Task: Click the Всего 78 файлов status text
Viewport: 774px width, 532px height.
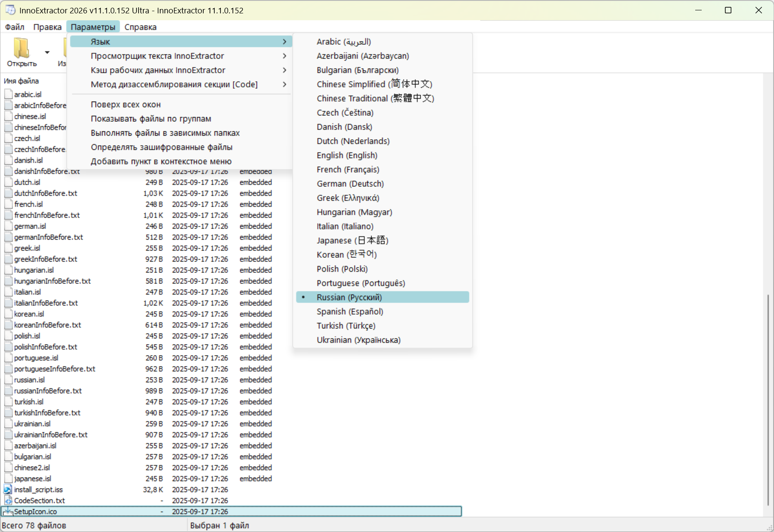Action: point(34,526)
